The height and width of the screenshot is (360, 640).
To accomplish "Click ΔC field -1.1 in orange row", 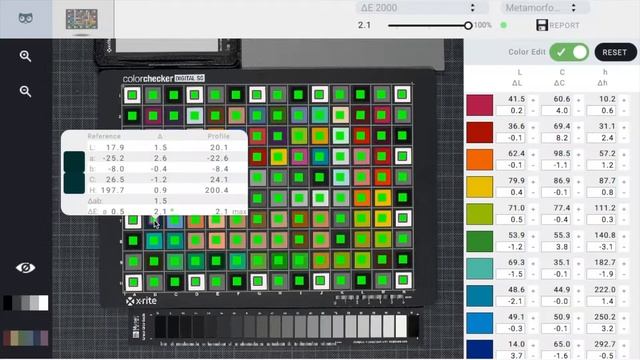I will (556, 165).
